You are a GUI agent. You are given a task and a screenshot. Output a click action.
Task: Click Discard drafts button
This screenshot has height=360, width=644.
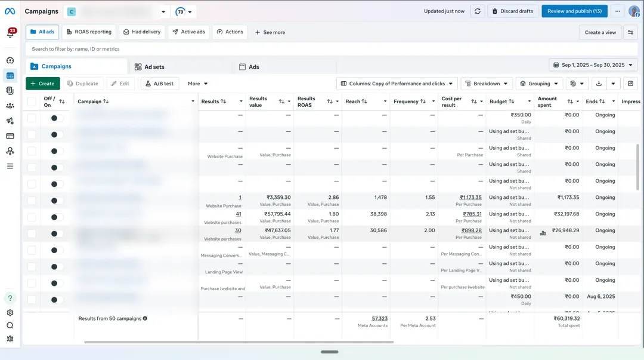click(513, 11)
